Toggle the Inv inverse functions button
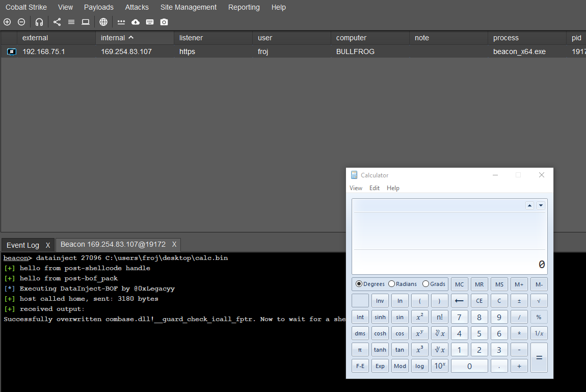The image size is (586, 392). tap(380, 300)
